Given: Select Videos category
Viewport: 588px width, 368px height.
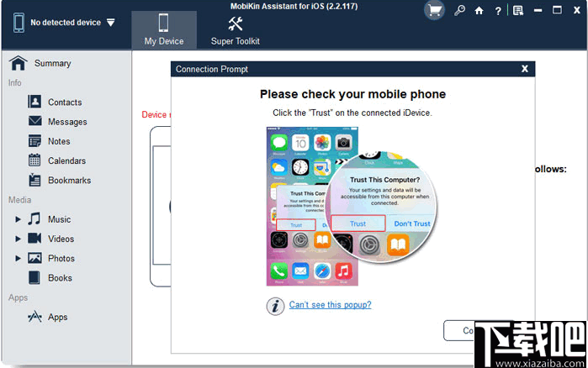Looking at the screenshot, I should click(x=61, y=239).
